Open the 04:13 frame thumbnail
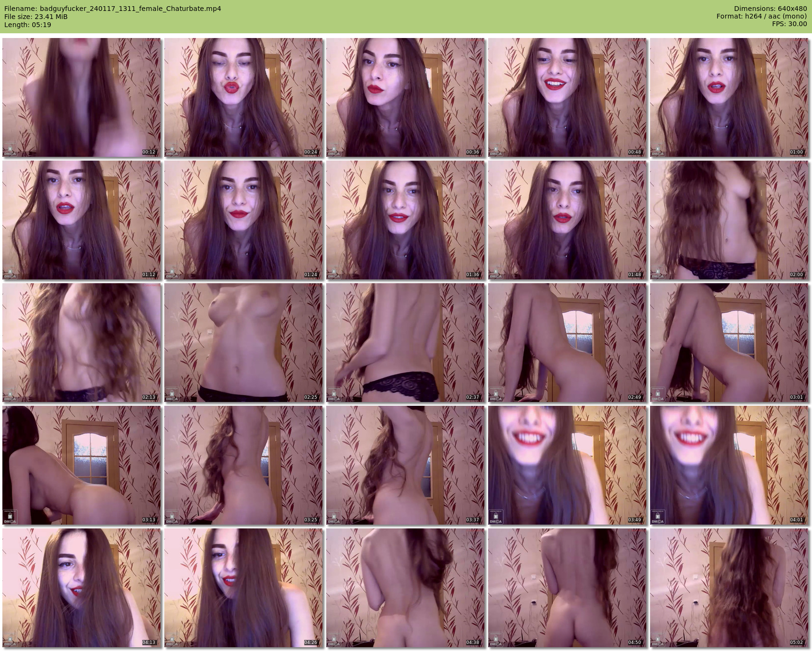 81,588
